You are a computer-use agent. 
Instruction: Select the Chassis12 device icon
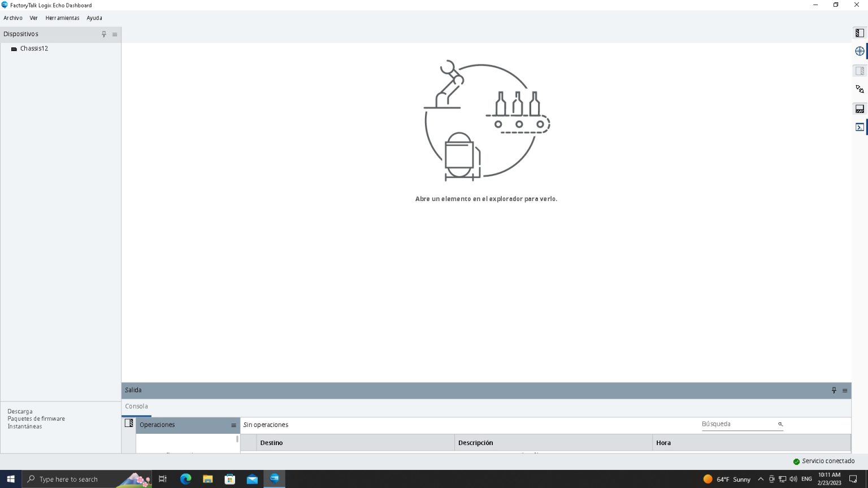click(14, 49)
